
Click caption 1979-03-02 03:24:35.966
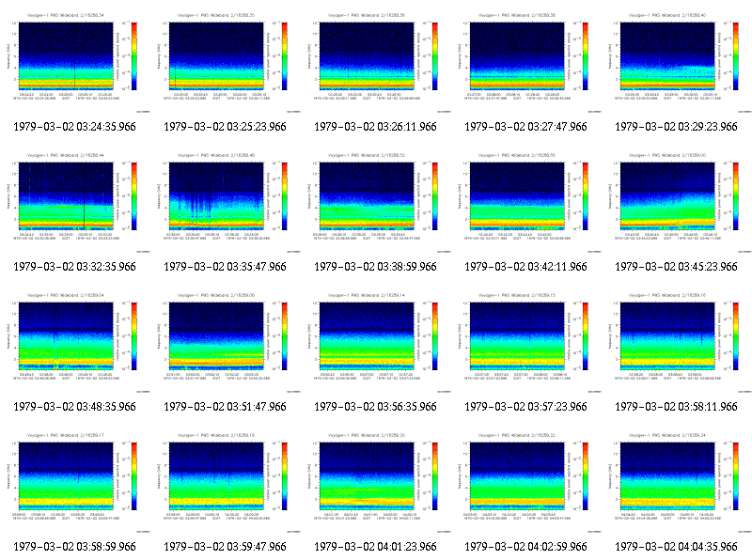click(75, 127)
